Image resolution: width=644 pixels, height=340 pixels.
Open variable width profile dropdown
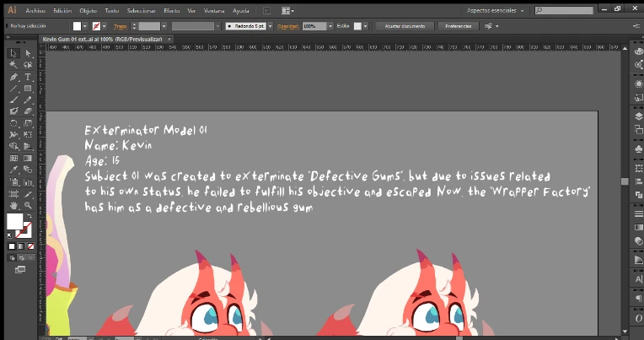(217, 26)
